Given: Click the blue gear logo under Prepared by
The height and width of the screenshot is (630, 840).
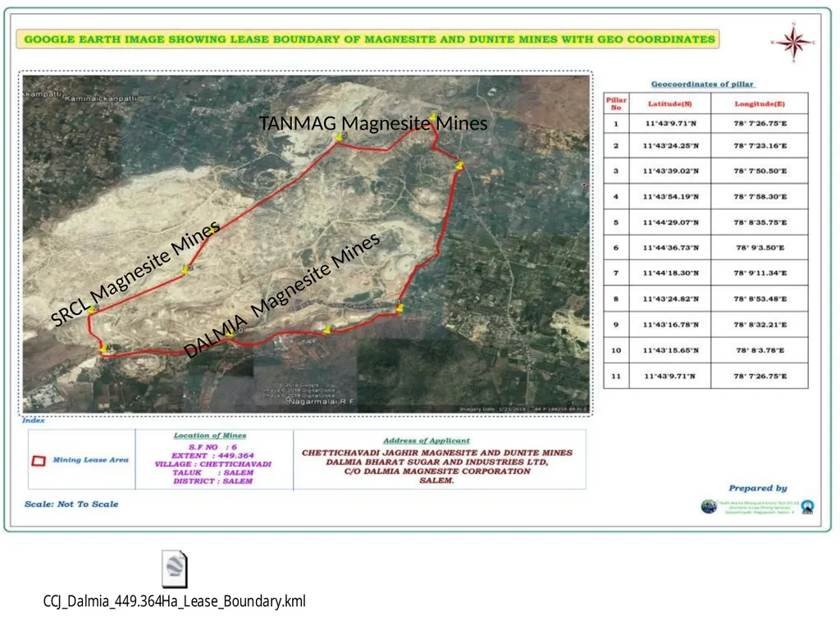Looking at the screenshot, I should [807, 507].
